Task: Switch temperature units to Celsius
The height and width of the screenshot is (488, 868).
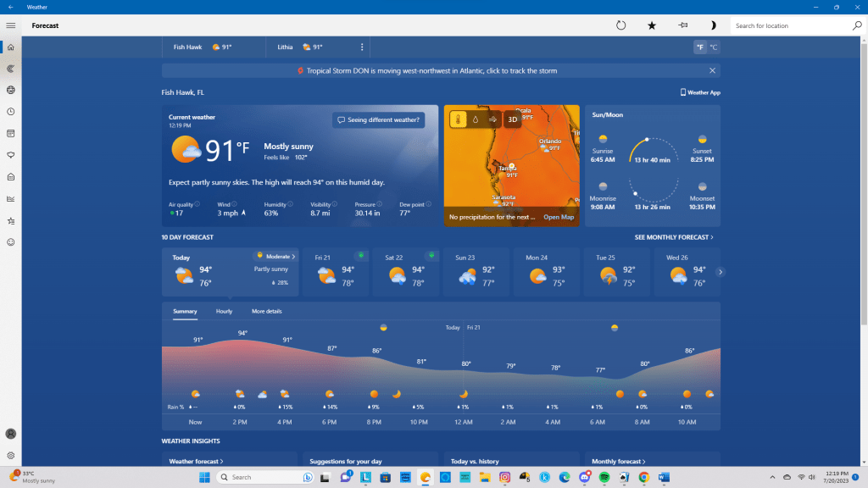Action: coord(713,47)
